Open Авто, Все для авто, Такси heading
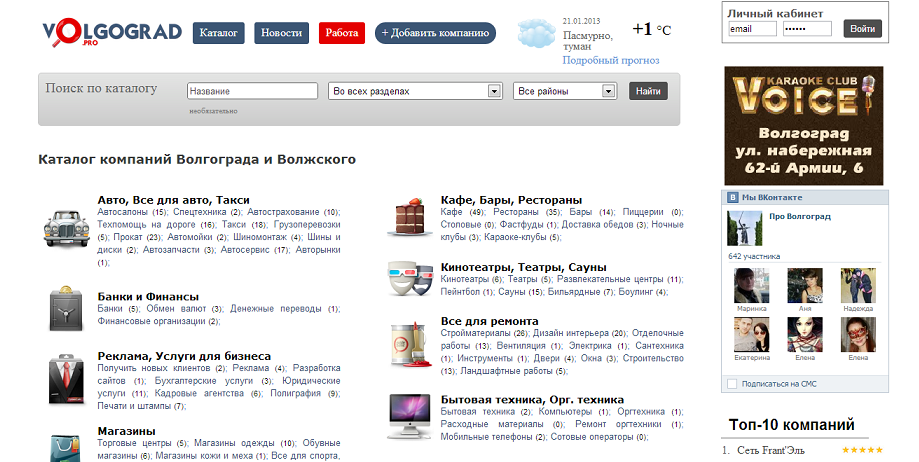Viewport: 919px width, 462px height. pyautogui.click(x=173, y=200)
